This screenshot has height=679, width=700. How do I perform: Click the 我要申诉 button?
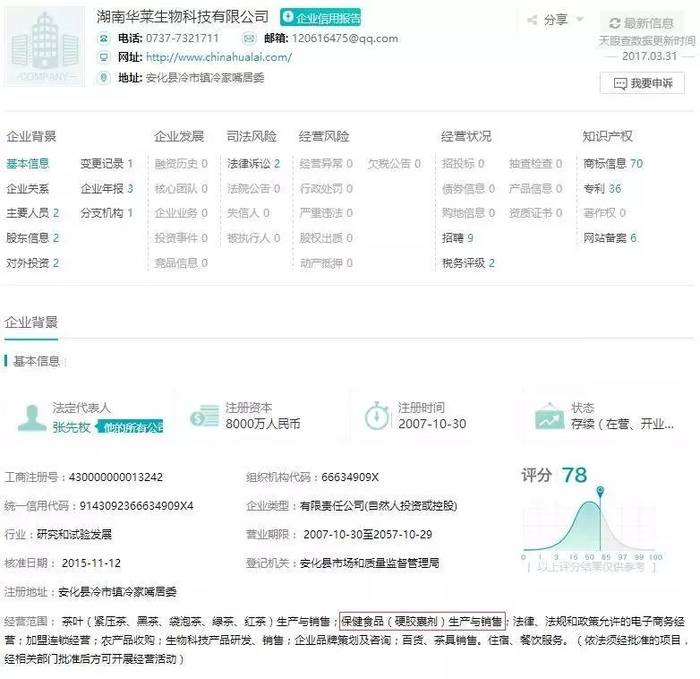point(642,83)
